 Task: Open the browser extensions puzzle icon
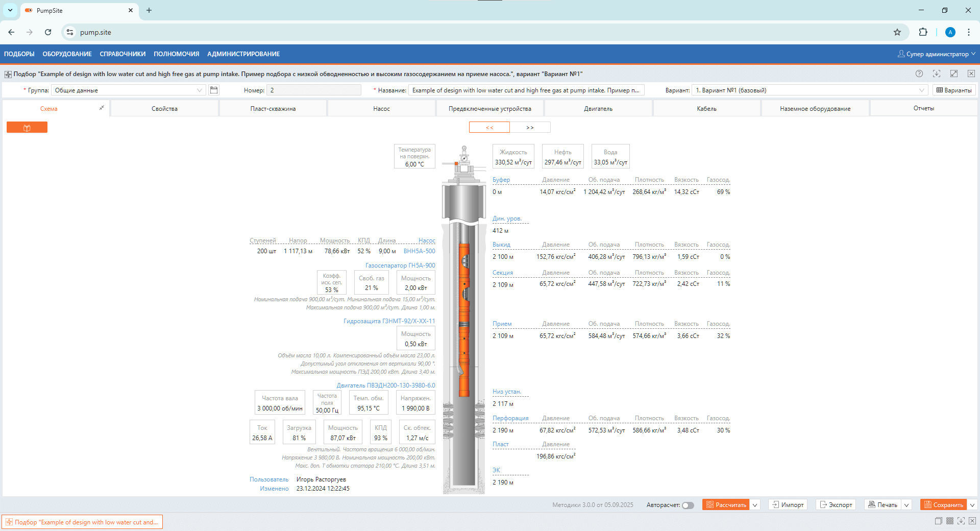923,32
